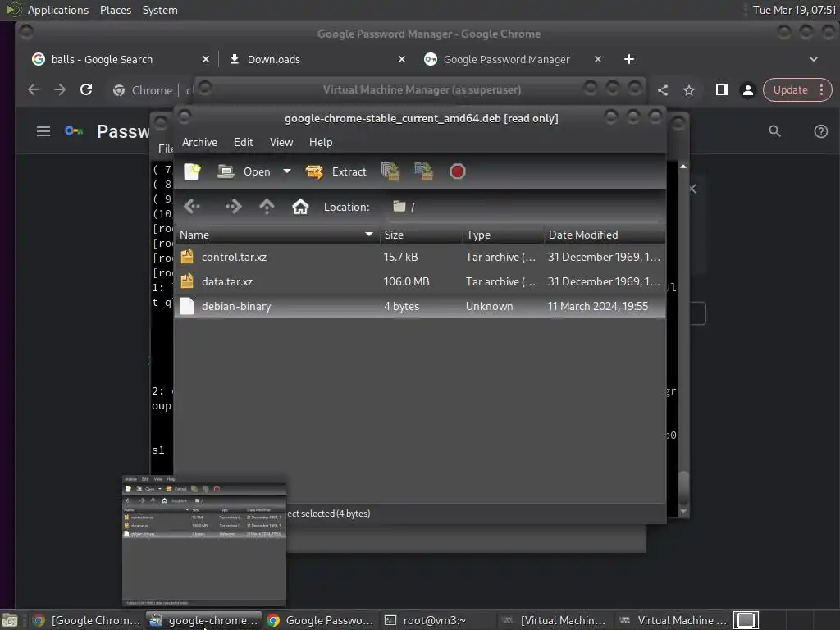
Task: Click the Location path field
Action: (x=523, y=207)
